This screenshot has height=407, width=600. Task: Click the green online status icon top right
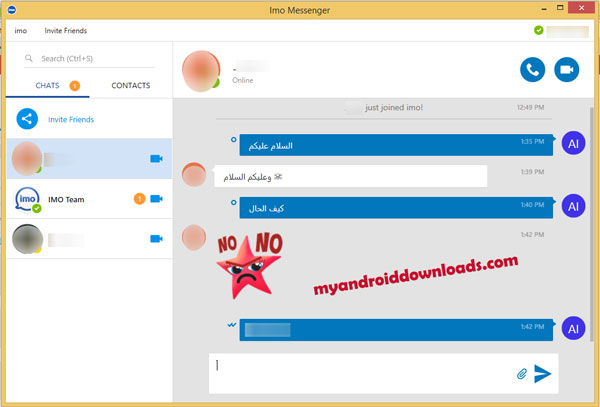pos(538,30)
